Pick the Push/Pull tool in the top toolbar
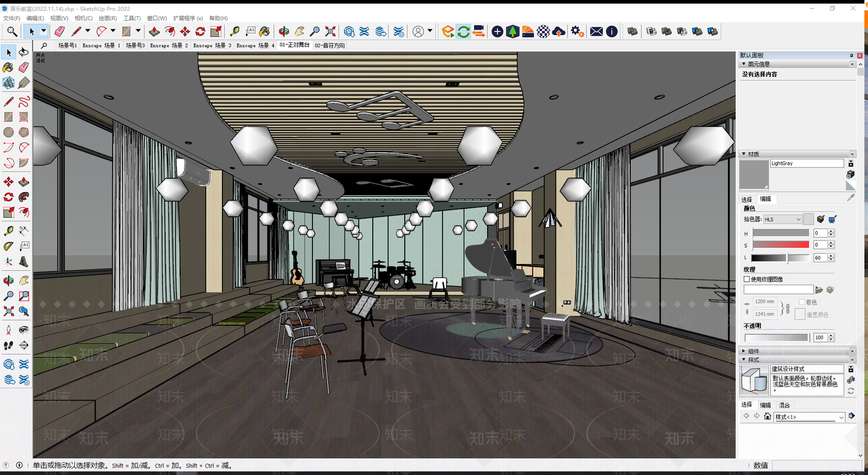The width and height of the screenshot is (868, 475). (x=154, y=31)
